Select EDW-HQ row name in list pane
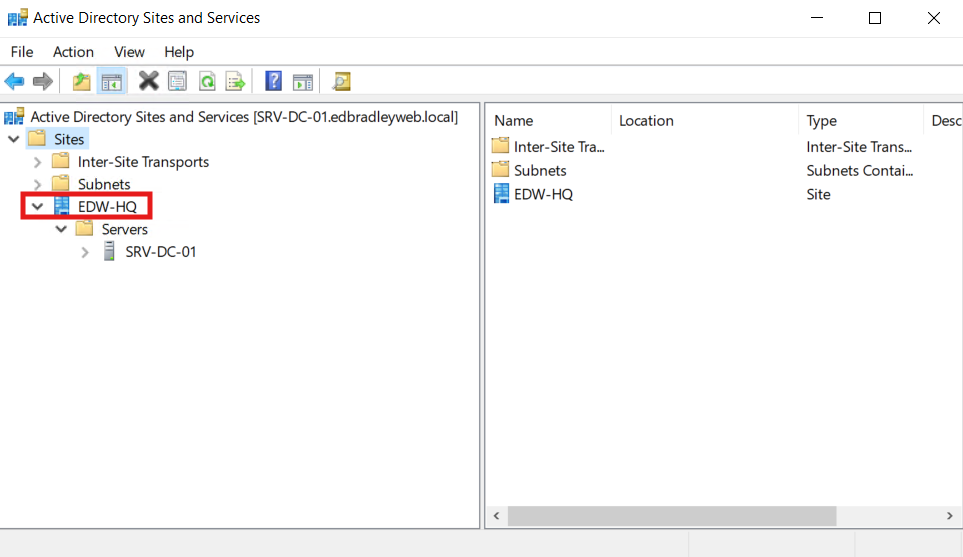 click(543, 194)
